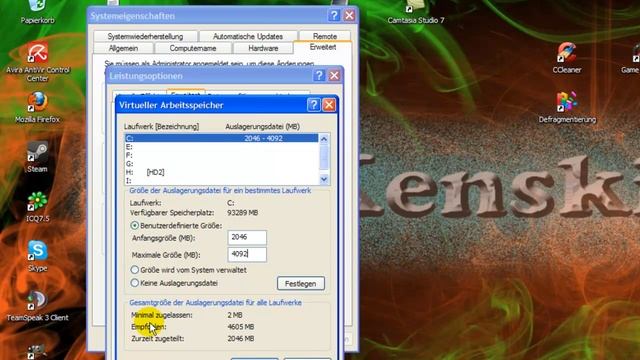Launch Skype from the desktop
This screenshot has height=360, width=640.
coord(38,256)
